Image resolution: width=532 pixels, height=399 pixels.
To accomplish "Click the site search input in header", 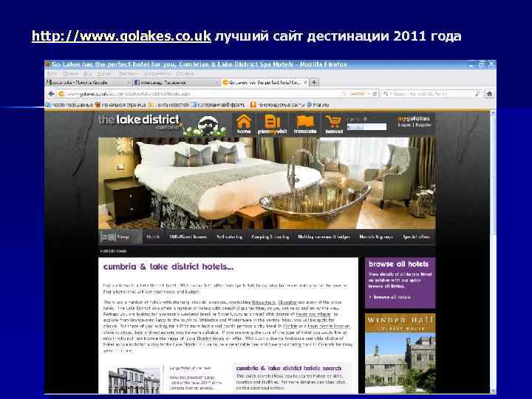I will point(366,127).
